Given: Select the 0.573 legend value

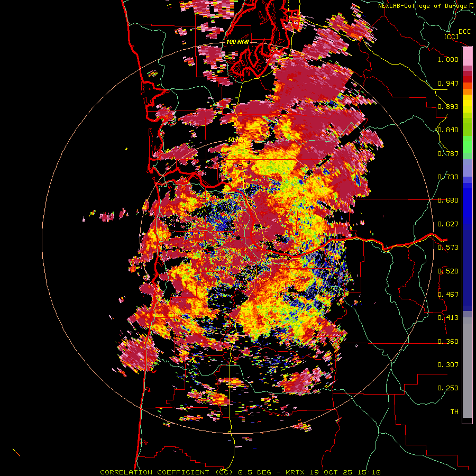Looking at the screenshot, I should click(x=448, y=248).
